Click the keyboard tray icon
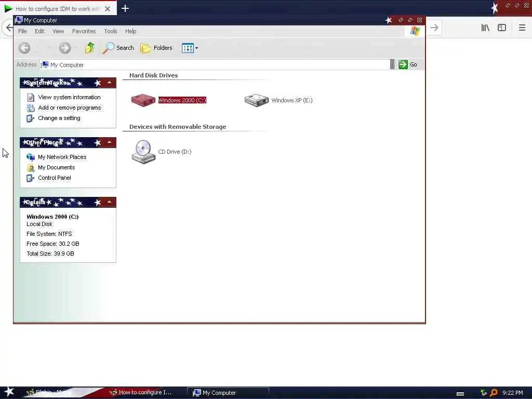The width and height of the screenshot is (532, 399). pos(460,394)
